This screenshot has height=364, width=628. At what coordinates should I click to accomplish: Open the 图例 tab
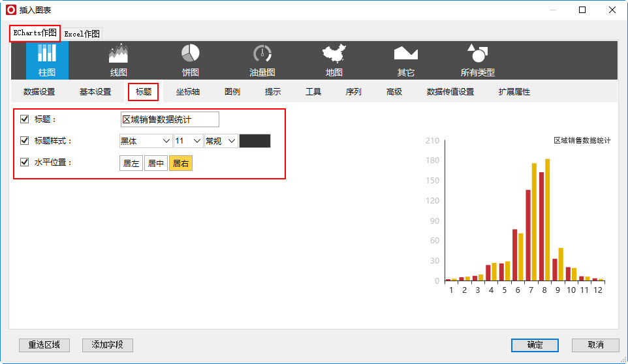pos(232,91)
